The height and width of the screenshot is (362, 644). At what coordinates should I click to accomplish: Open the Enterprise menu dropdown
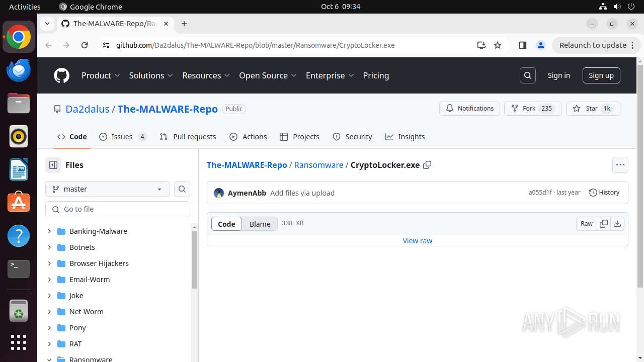pyautogui.click(x=330, y=75)
